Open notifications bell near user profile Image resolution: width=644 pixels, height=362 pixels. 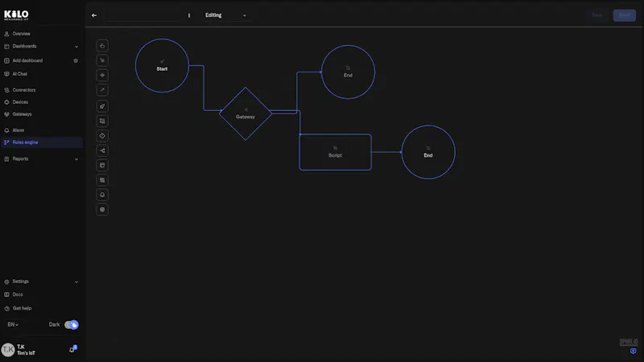pyautogui.click(x=72, y=349)
